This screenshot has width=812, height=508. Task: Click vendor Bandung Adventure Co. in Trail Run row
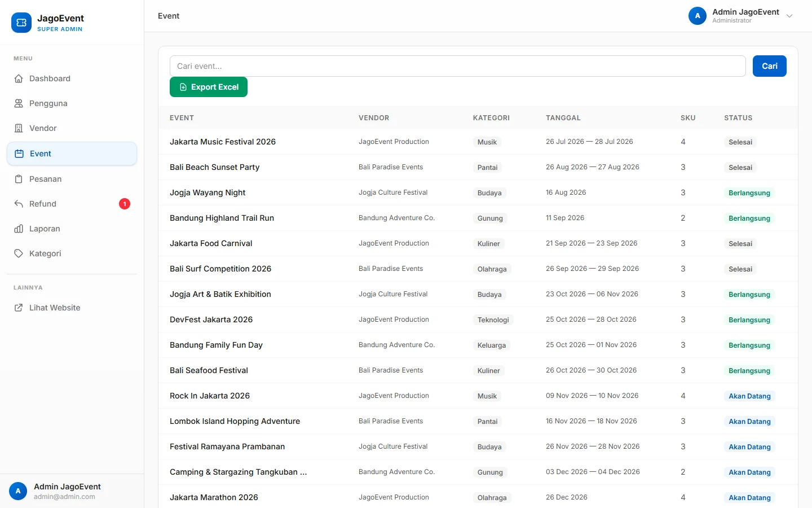(396, 218)
